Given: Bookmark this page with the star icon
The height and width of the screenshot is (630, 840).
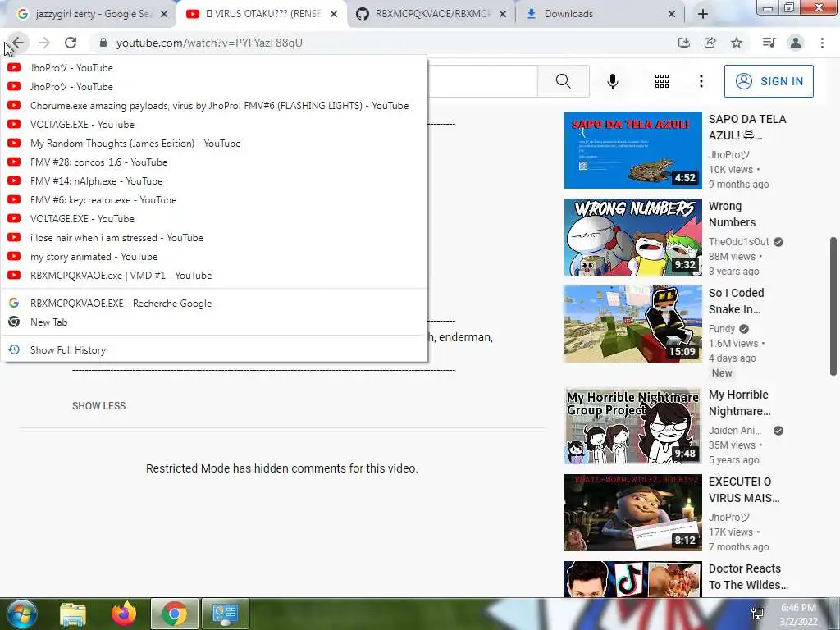Looking at the screenshot, I should pos(737,43).
